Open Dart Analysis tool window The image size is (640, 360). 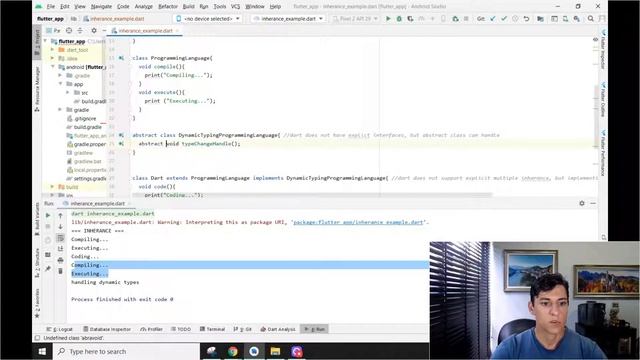[278, 329]
